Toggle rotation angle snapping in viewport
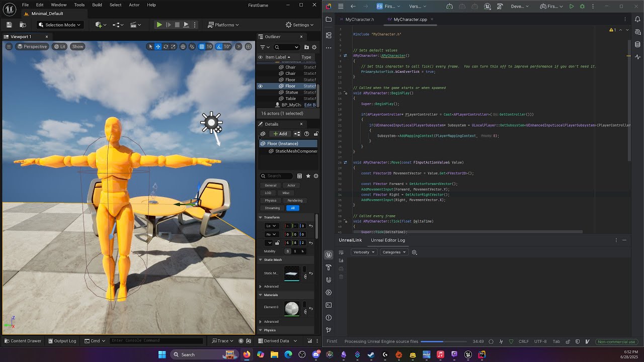Viewport: 644px width, 362px height. point(219,47)
